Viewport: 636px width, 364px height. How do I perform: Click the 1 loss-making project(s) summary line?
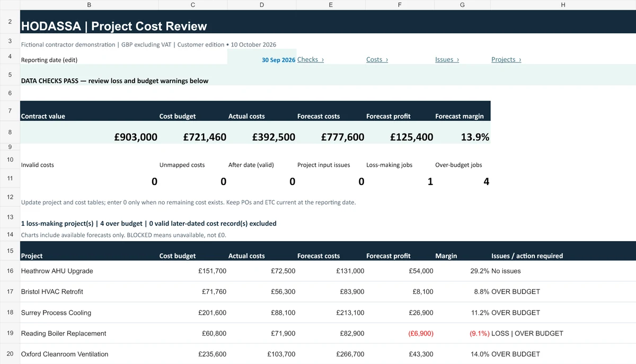point(148,224)
